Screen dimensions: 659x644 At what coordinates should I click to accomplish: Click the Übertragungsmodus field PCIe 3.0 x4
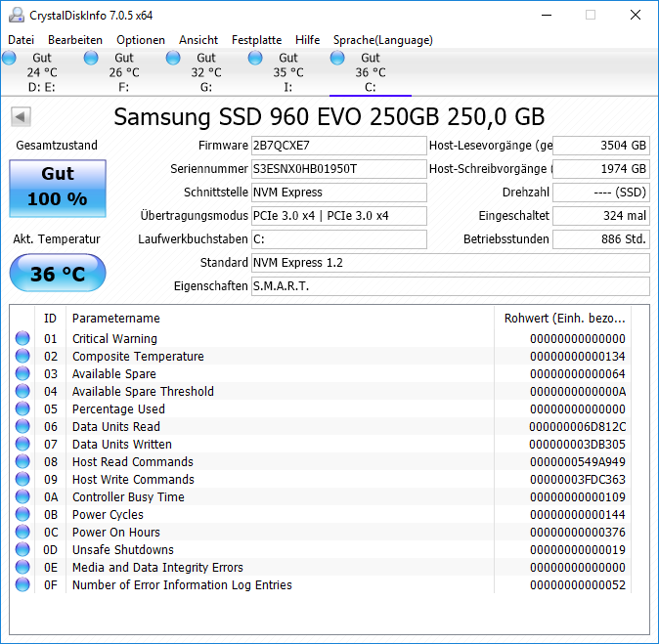pos(338,216)
